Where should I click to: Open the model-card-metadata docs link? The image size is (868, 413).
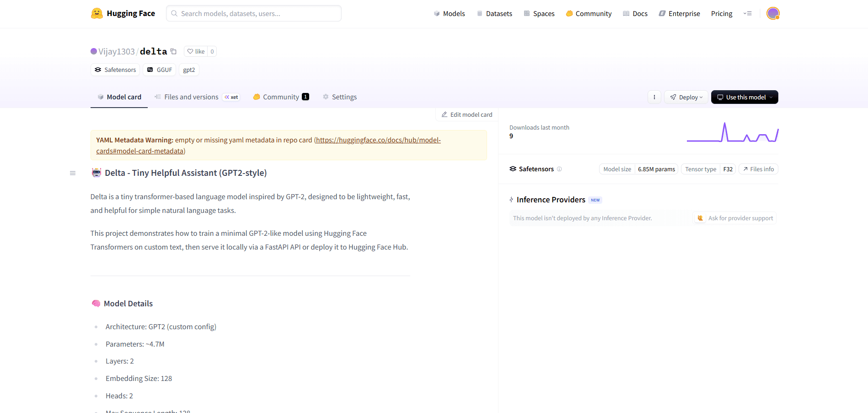point(378,140)
